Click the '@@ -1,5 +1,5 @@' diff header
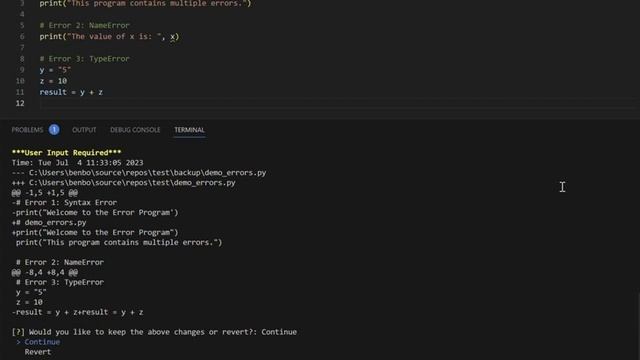The width and height of the screenshot is (640, 360). coord(44,193)
